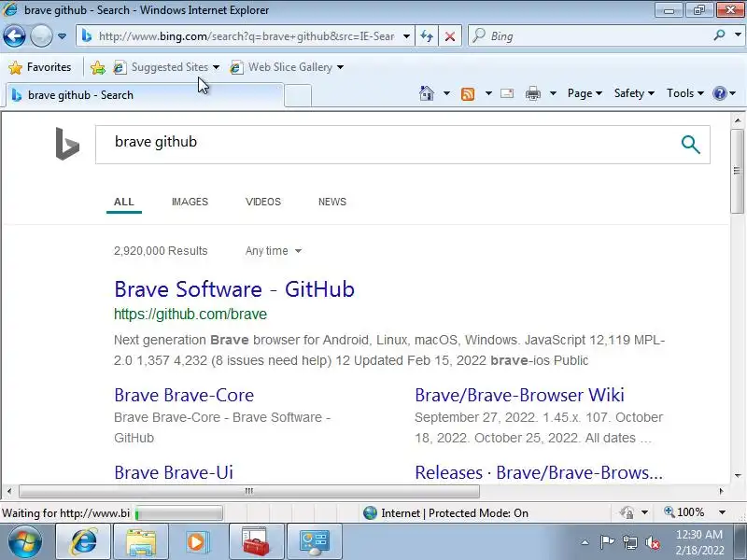Image resolution: width=747 pixels, height=560 pixels.
Task: Click the Action Center flag icon
Action: pos(607,542)
